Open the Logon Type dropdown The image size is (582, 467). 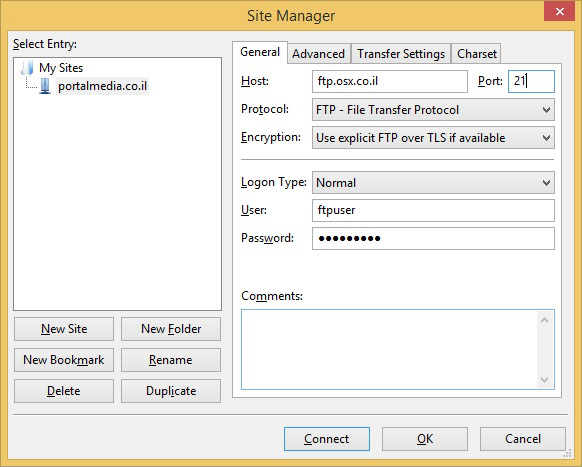point(433,183)
